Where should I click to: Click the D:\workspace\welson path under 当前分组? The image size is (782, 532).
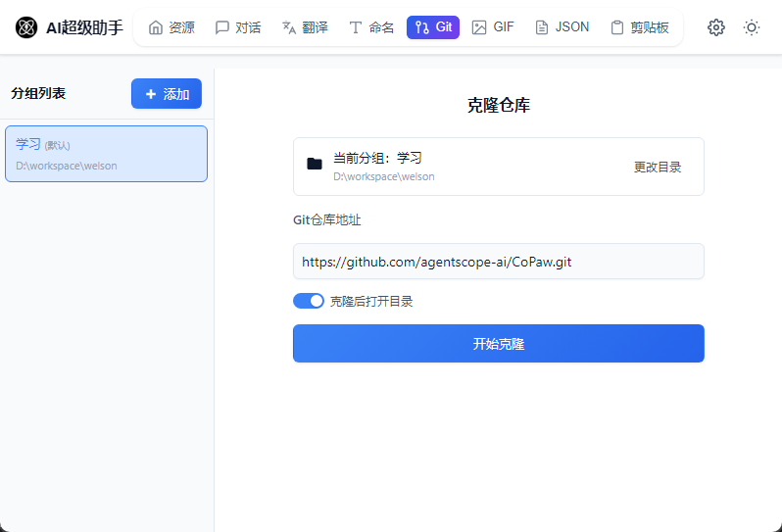pyautogui.click(x=383, y=177)
